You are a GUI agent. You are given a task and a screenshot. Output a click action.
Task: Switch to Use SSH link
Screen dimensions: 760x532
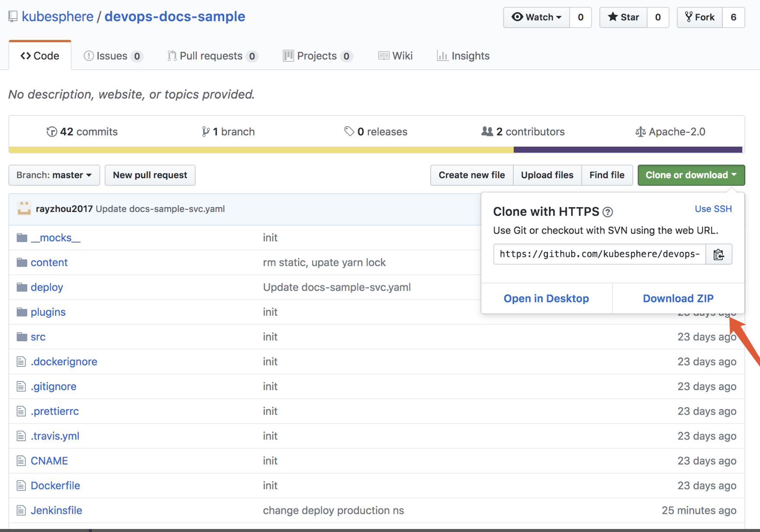pyautogui.click(x=713, y=209)
